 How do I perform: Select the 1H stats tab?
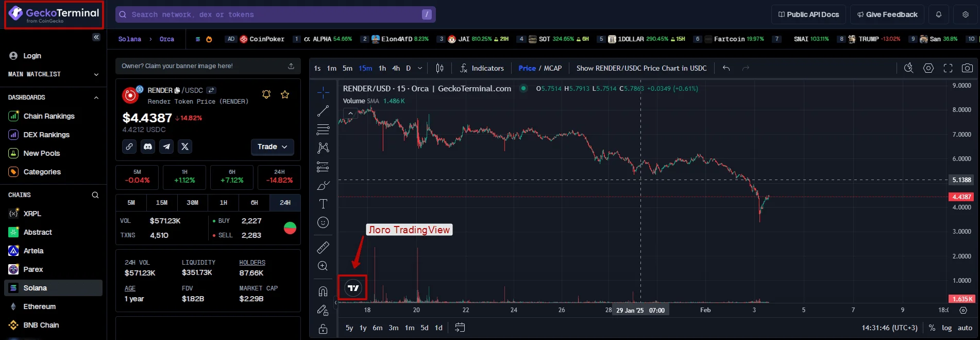pos(223,203)
